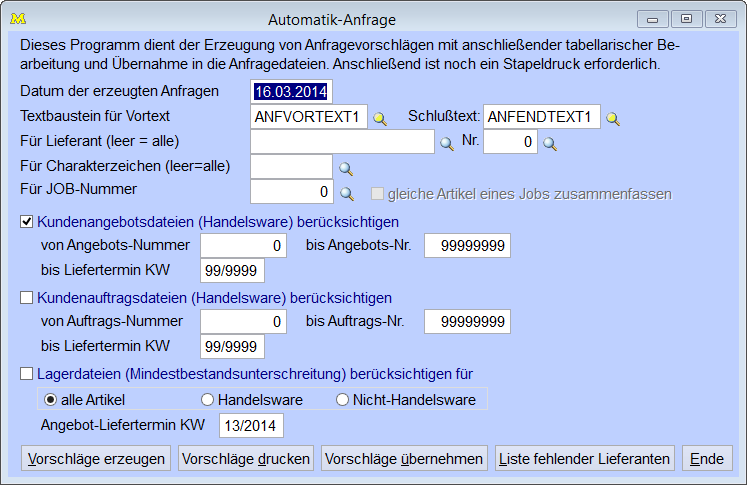This screenshot has height=485, width=747.
Task: Focus the Für JOB-Nummer input field
Action: [292, 192]
